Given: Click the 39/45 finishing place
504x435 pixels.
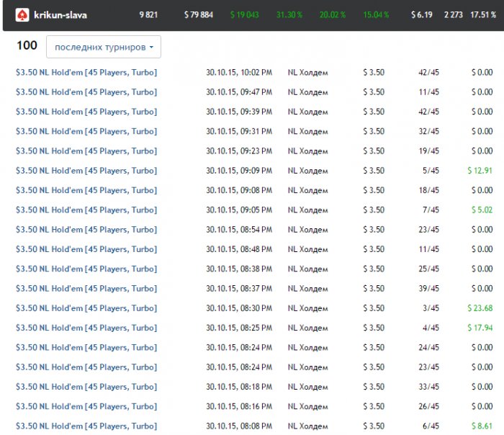Looking at the screenshot, I should point(429,288).
